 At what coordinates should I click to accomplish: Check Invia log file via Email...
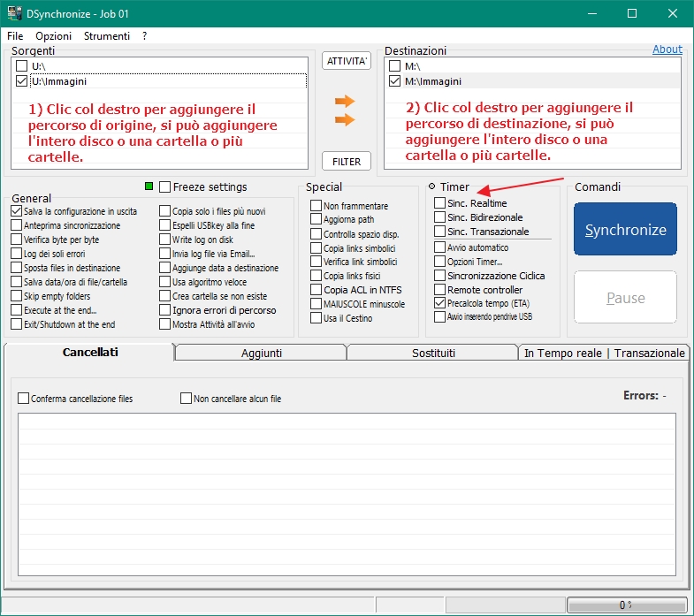[x=164, y=254]
